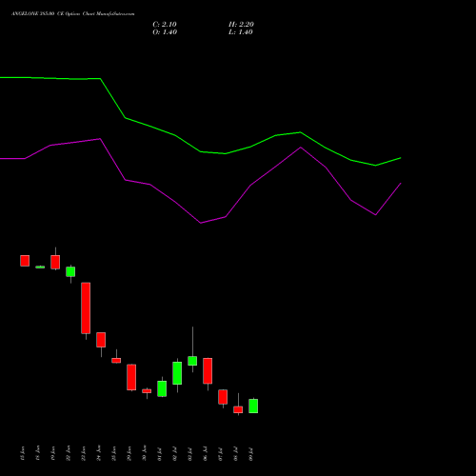476x476 pixels.
Task: Click the 06 Jul date label
Action: (x=206, y=453)
